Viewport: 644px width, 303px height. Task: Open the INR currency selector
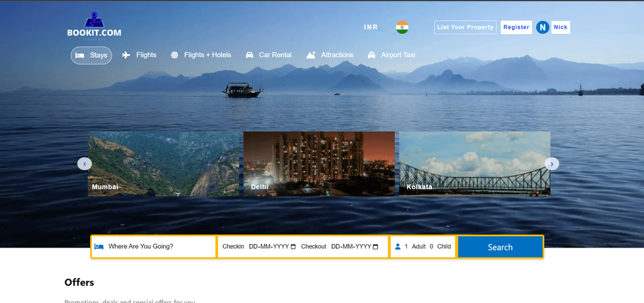(x=371, y=27)
